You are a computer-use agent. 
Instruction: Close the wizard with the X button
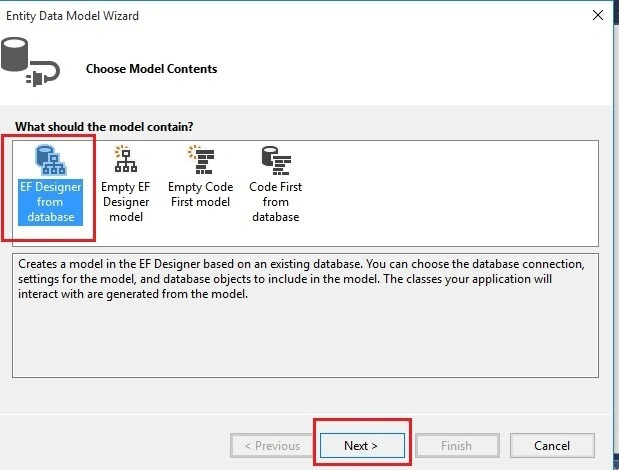pyautogui.click(x=598, y=15)
